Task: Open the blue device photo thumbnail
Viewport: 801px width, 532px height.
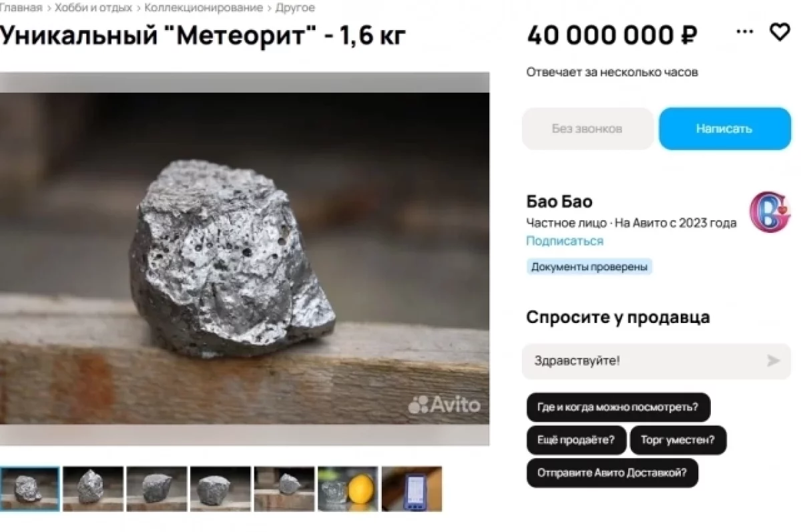Action: coord(412,489)
